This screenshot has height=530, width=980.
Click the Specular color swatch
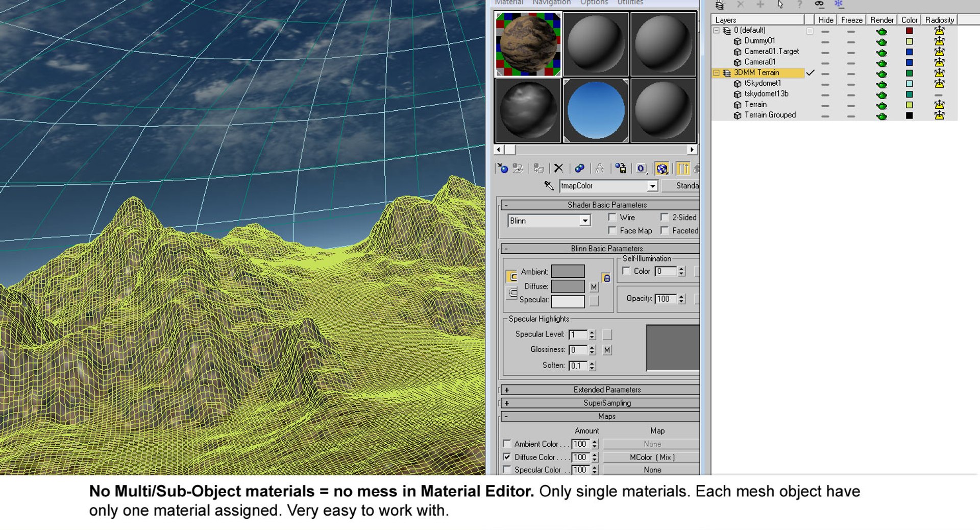click(x=568, y=301)
